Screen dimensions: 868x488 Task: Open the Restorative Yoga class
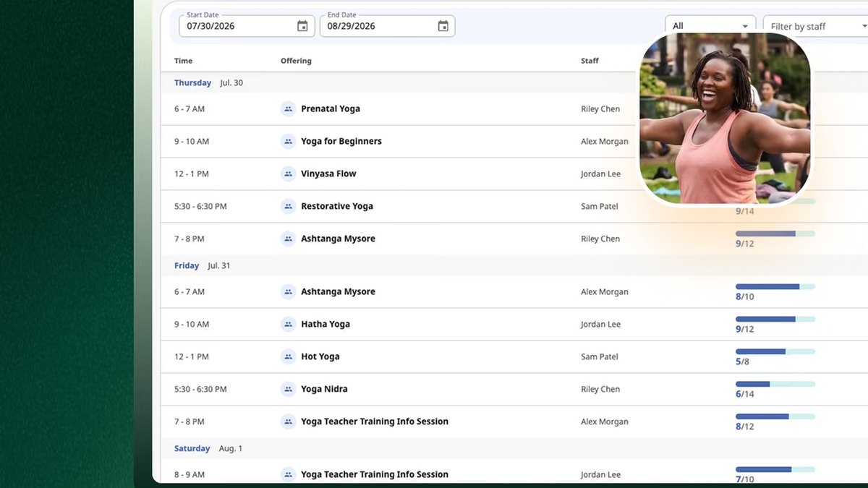click(337, 207)
